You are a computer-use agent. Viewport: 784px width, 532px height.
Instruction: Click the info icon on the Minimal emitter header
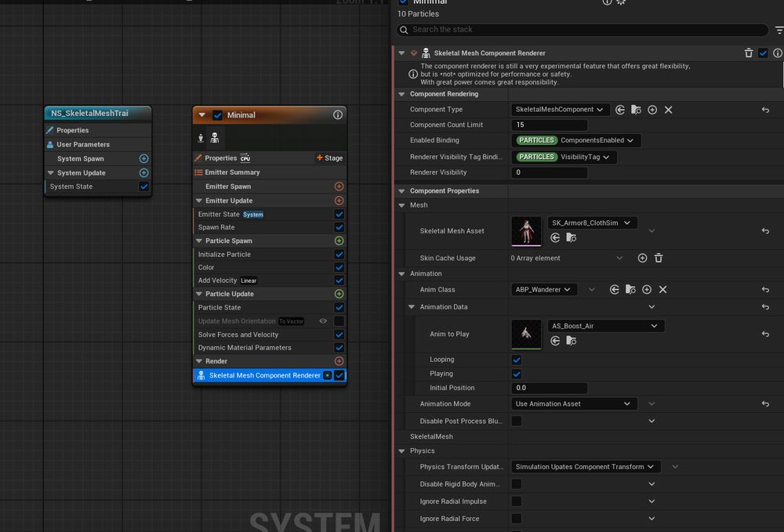coord(338,114)
